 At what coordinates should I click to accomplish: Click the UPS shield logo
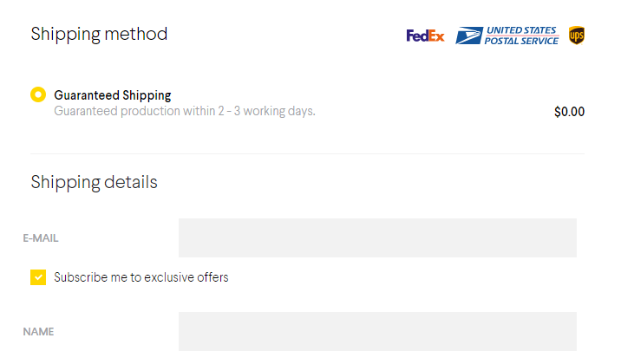point(577,36)
